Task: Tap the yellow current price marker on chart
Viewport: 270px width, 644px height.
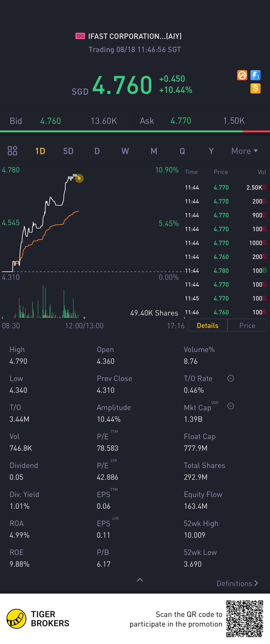Action: pos(79,178)
